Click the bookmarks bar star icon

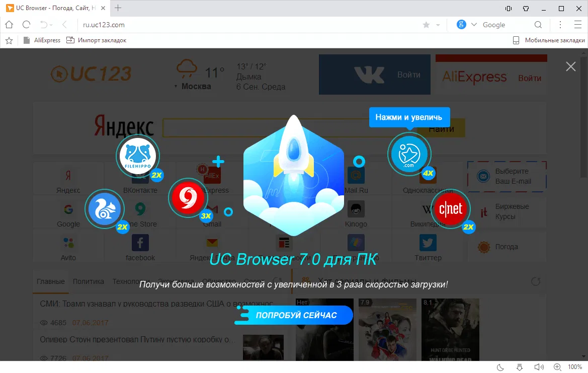[9, 41]
